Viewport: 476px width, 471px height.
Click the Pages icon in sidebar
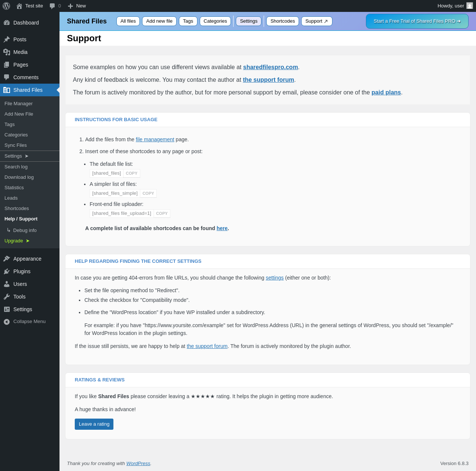(7, 65)
